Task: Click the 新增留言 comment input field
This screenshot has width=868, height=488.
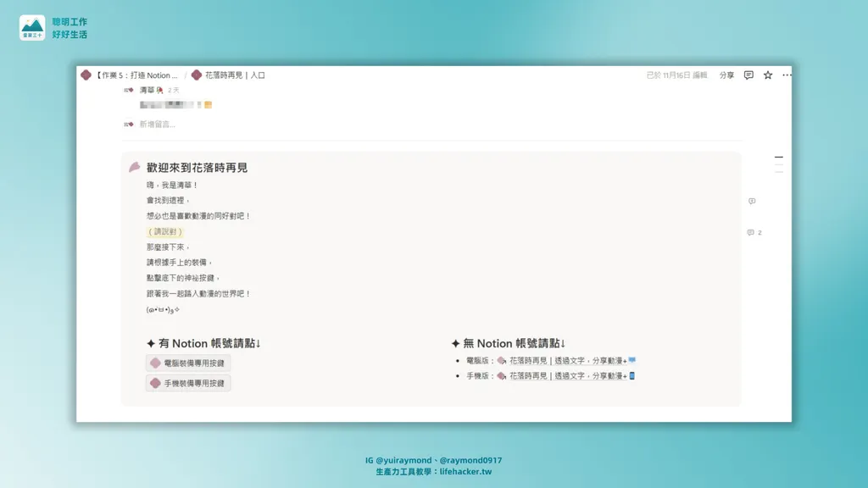Action: click(x=158, y=125)
